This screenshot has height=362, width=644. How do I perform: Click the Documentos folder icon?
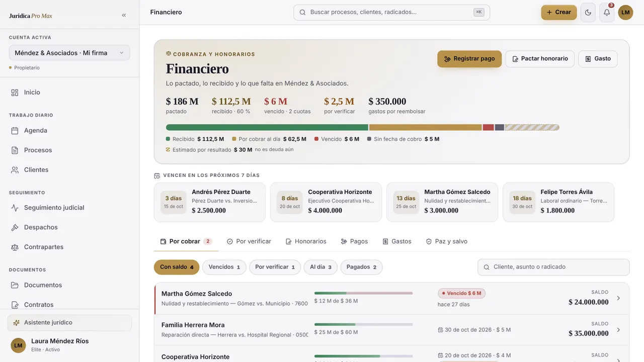point(15,285)
